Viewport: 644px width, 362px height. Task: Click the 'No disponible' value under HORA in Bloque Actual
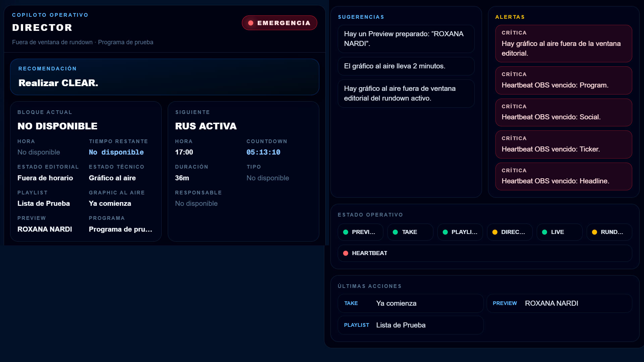tap(39, 152)
